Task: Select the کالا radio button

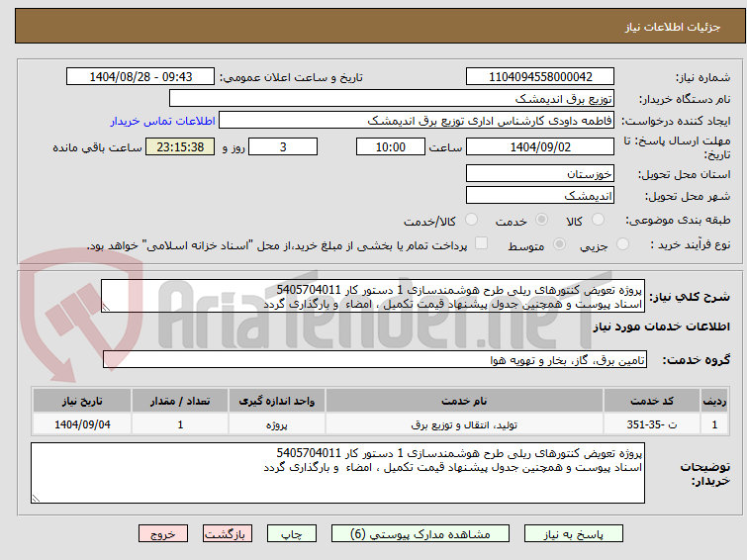Action: click(x=598, y=220)
